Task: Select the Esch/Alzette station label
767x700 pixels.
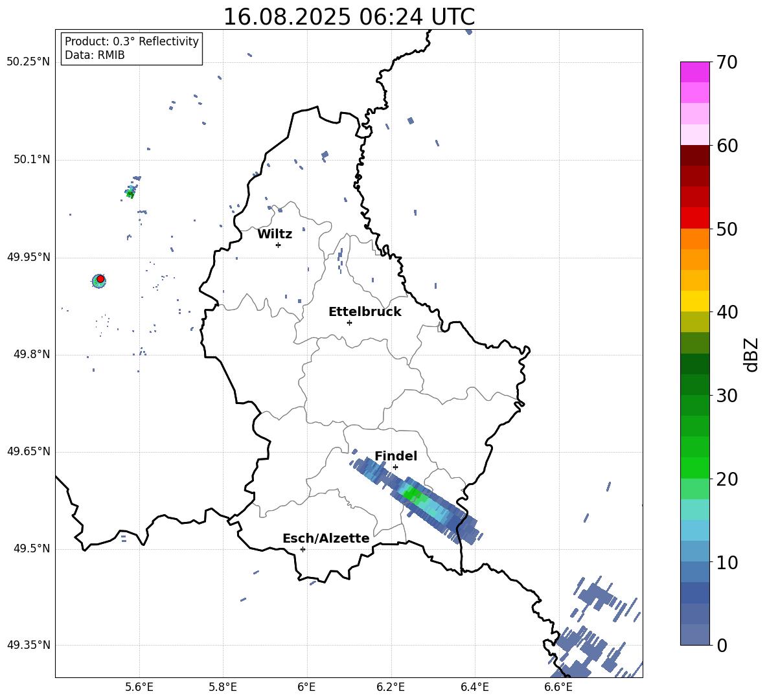Action: [326, 538]
